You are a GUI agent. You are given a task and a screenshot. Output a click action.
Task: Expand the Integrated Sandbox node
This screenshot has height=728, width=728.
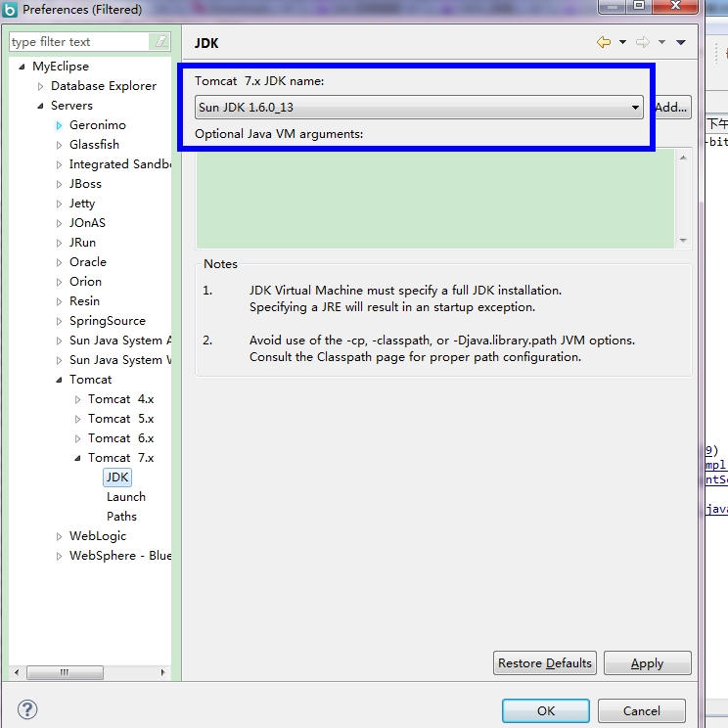[x=59, y=164]
